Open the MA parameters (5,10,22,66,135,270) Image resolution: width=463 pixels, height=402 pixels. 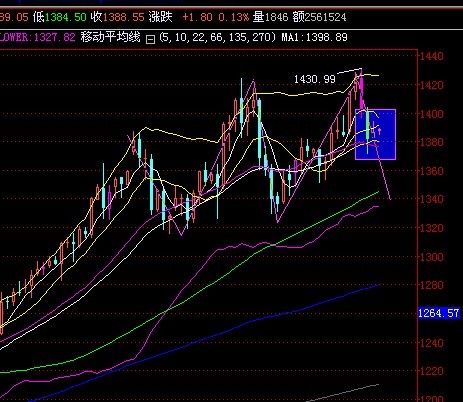(217, 37)
